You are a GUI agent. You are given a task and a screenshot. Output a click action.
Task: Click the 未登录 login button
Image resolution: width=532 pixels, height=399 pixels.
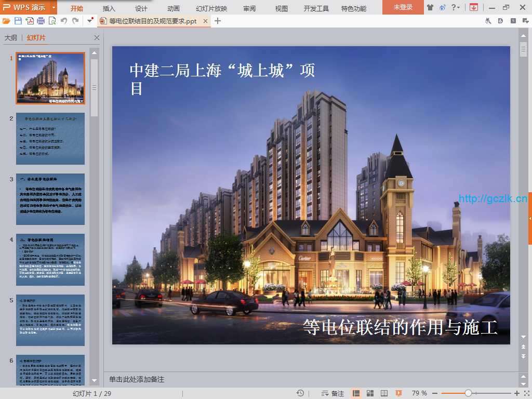point(403,7)
